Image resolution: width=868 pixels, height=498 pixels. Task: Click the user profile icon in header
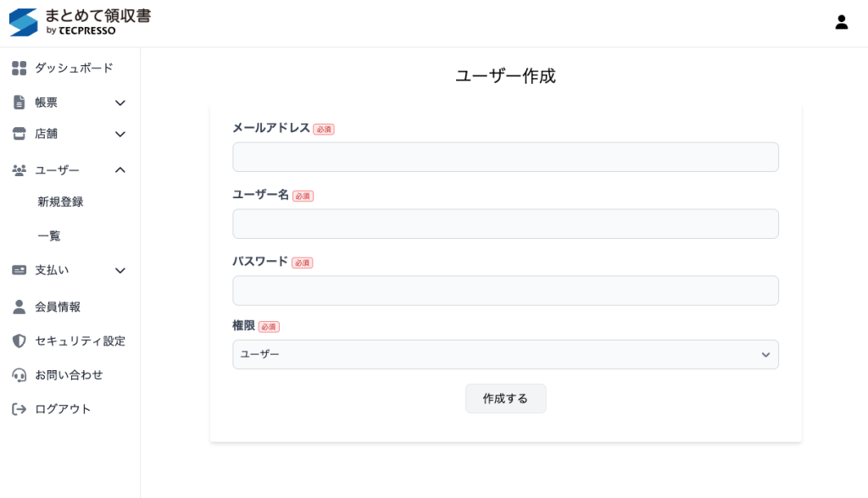pos(841,23)
